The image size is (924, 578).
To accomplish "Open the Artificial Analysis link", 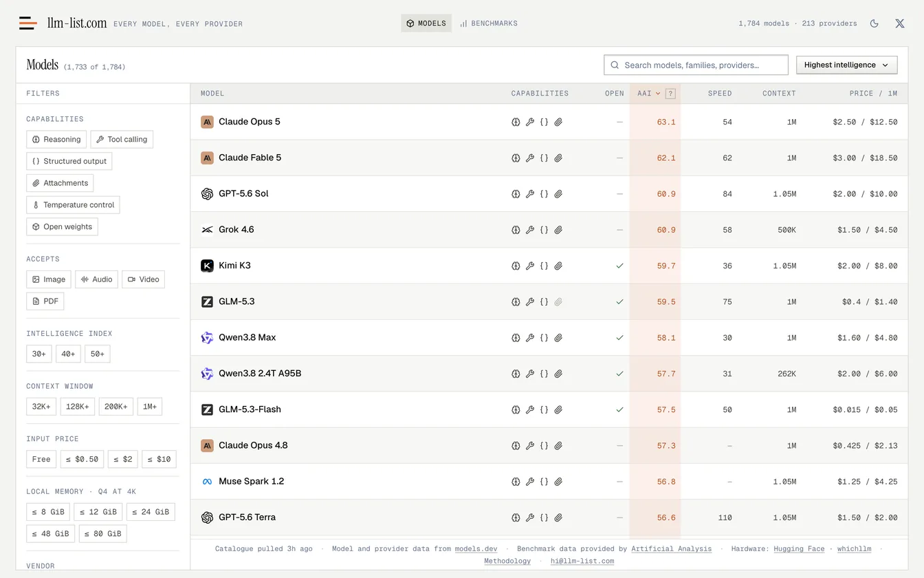I will [672, 549].
